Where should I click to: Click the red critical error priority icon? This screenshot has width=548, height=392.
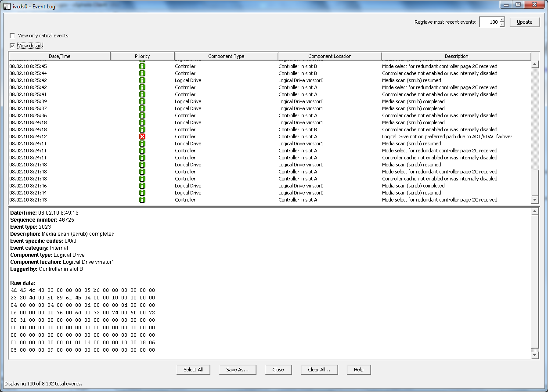(x=142, y=137)
